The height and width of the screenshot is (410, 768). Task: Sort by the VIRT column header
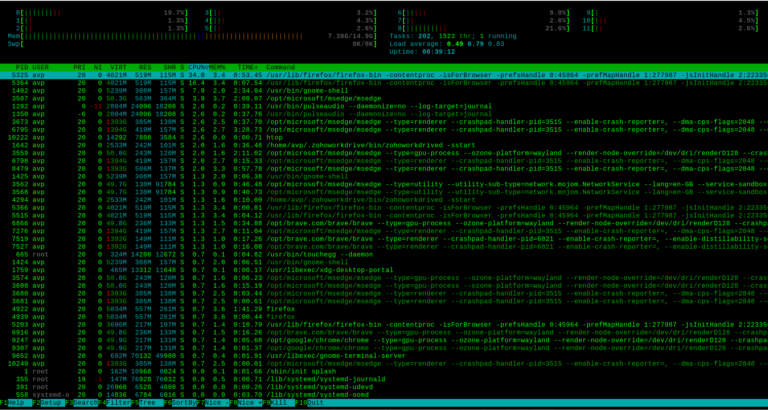118,67
